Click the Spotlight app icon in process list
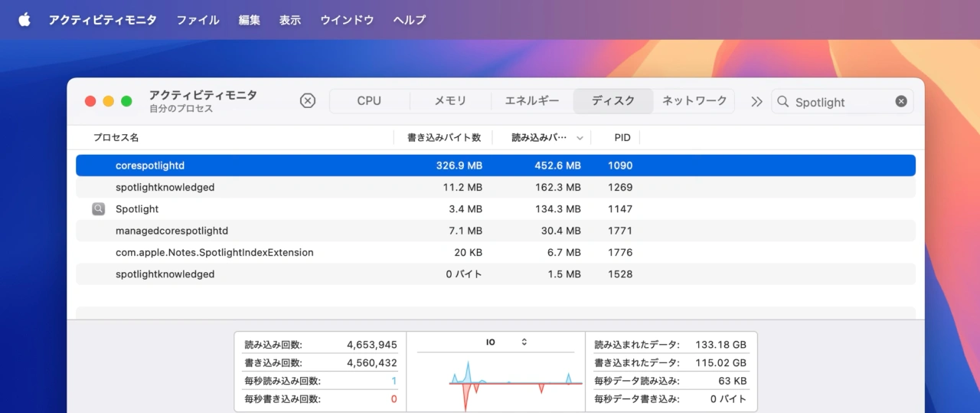The height and width of the screenshot is (413, 980). [x=98, y=208]
